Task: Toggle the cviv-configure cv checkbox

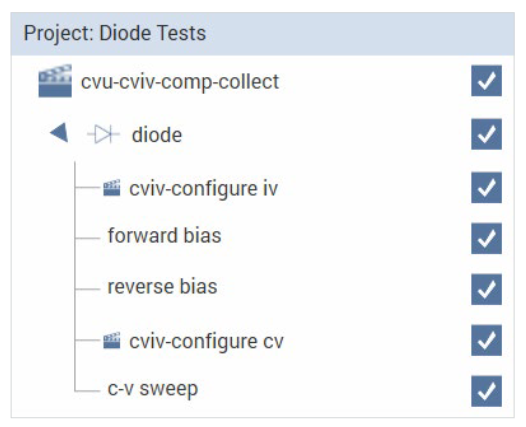Action: pos(486,340)
